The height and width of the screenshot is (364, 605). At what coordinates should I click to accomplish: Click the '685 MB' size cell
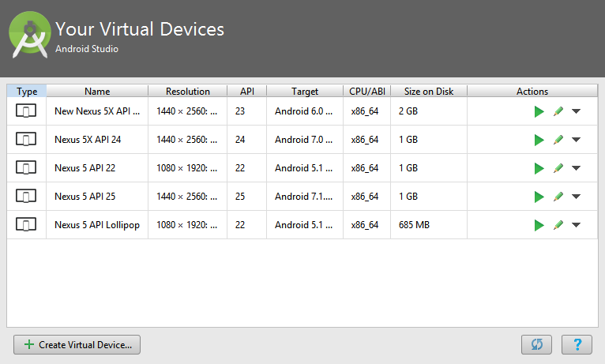tap(429, 225)
